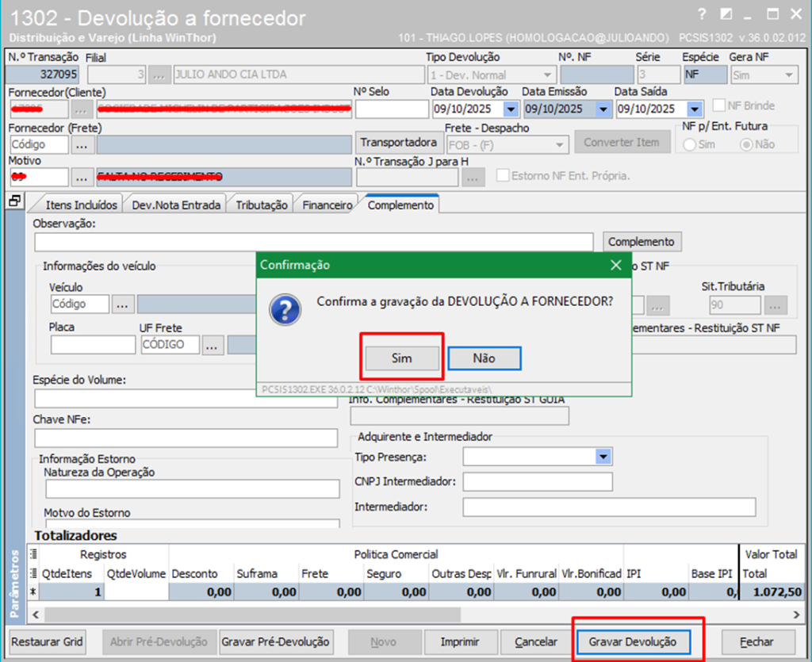Click the Fornecedor (Frete) ellipsis button

click(x=82, y=144)
